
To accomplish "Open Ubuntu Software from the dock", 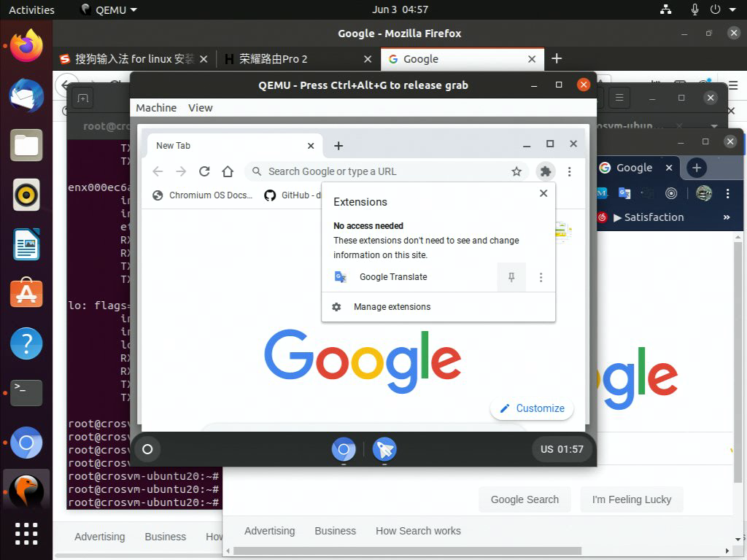I will (x=26, y=293).
